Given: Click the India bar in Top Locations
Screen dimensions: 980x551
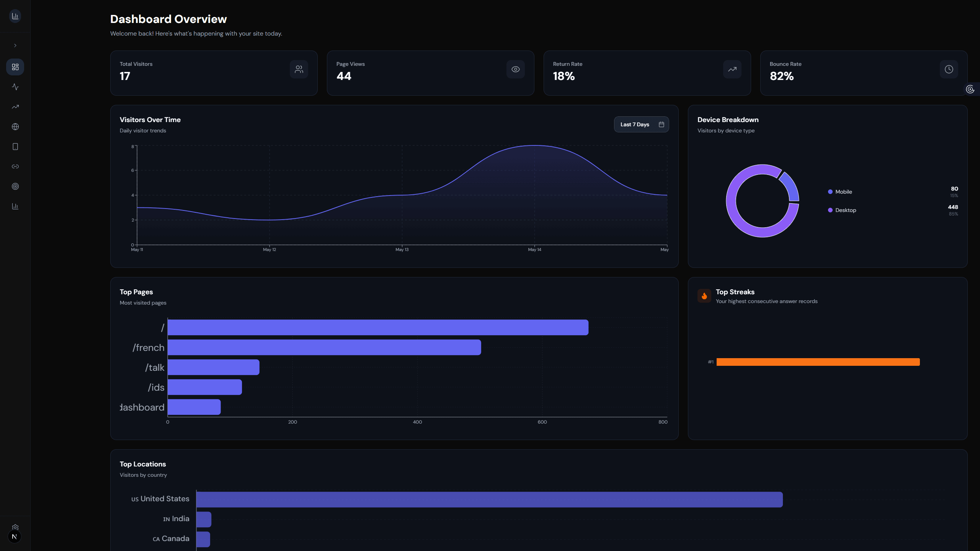Looking at the screenshot, I should (x=204, y=520).
